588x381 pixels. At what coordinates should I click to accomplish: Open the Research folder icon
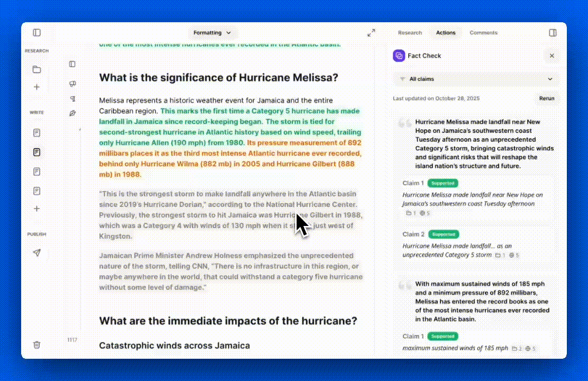pyautogui.click(x=37, y=69)
